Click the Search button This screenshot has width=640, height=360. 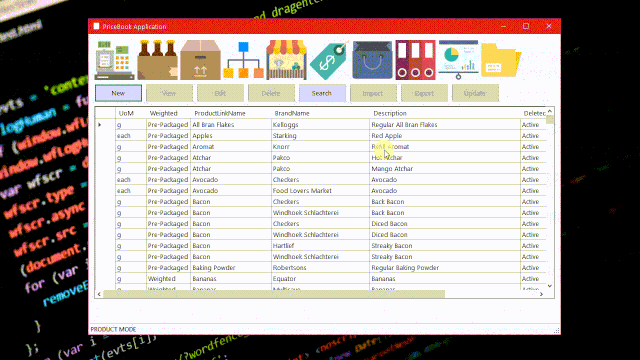coord(322,93)
